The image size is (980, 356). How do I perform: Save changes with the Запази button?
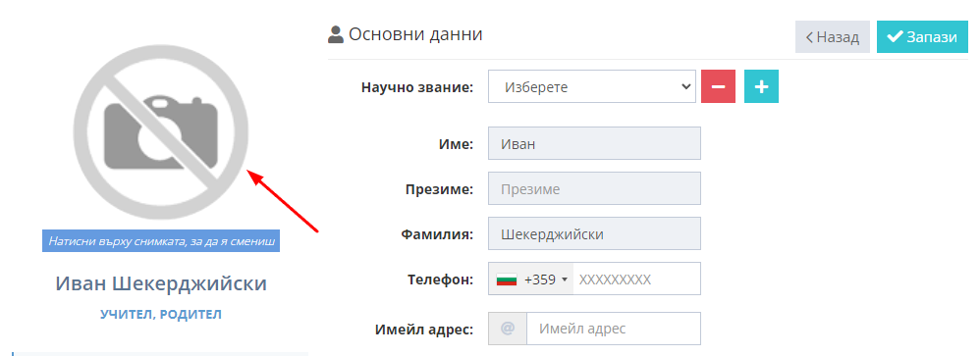pos(922,37)
